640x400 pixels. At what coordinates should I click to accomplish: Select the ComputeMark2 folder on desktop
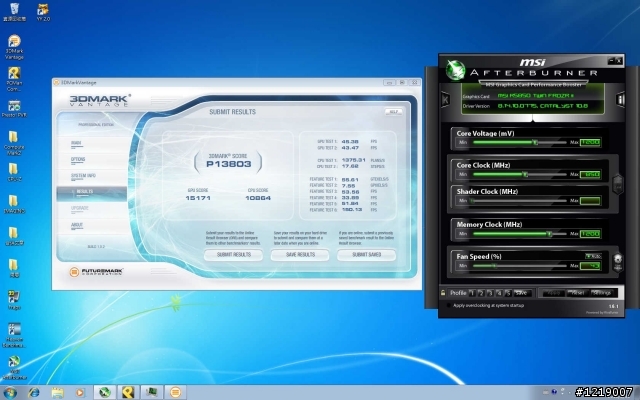[14, 143]
